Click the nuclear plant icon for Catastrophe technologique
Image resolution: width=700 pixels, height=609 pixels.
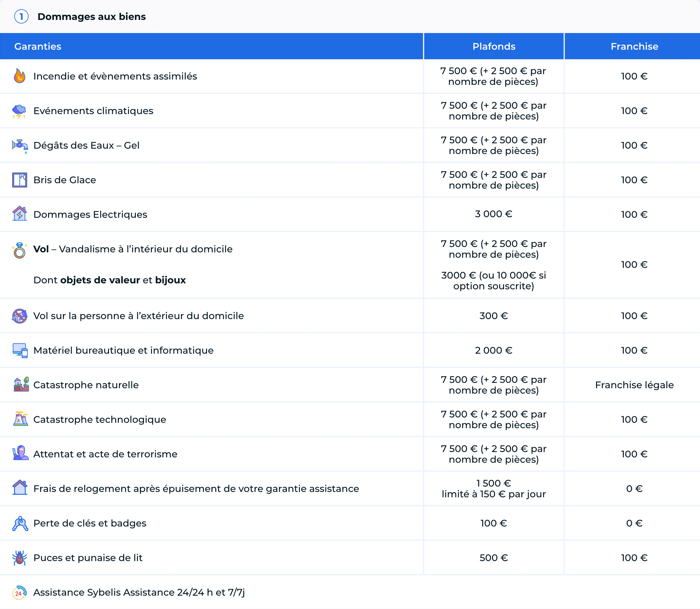point(20,419)
